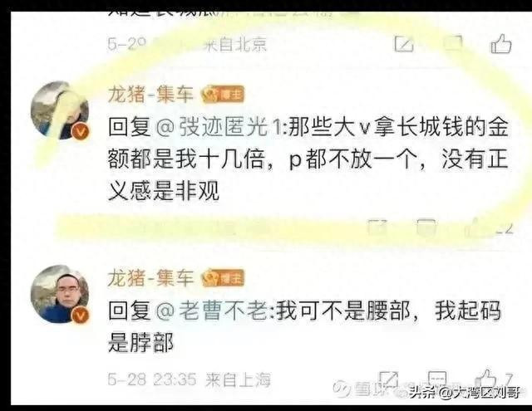532x411 pixels.
Task: Like the top comment posted from 北京
Action: 501,44
